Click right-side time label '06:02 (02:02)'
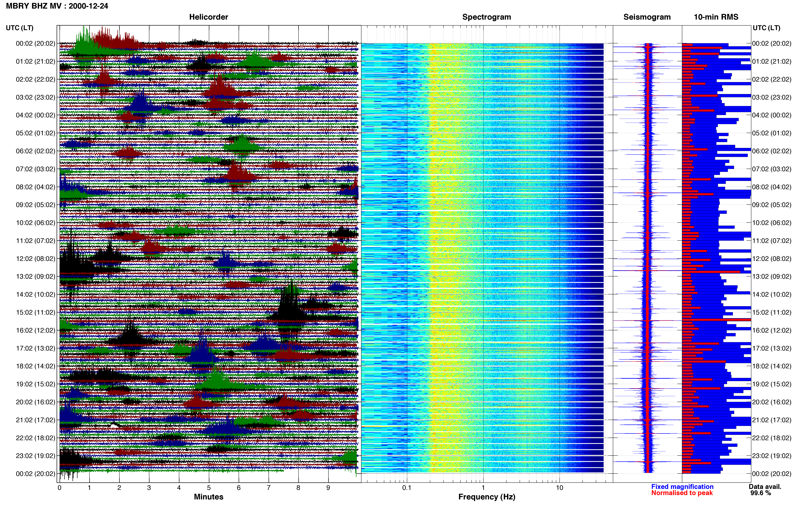The height and width of the screenshot is (508, 812). point(772,151)
